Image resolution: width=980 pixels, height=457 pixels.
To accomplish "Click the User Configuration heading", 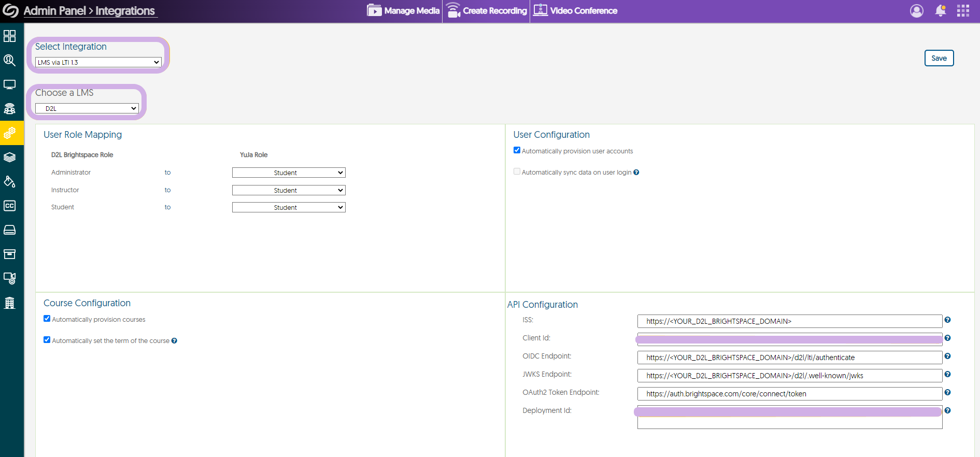I will point(551,135).
